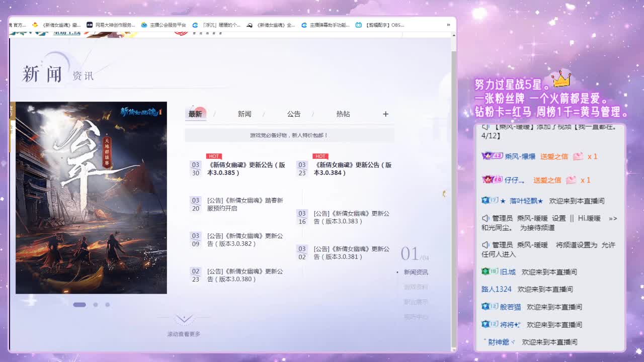Click the plus icon beside 热帖 tab
This screenshot has height=362, width=644.
[x=385, y=114]
